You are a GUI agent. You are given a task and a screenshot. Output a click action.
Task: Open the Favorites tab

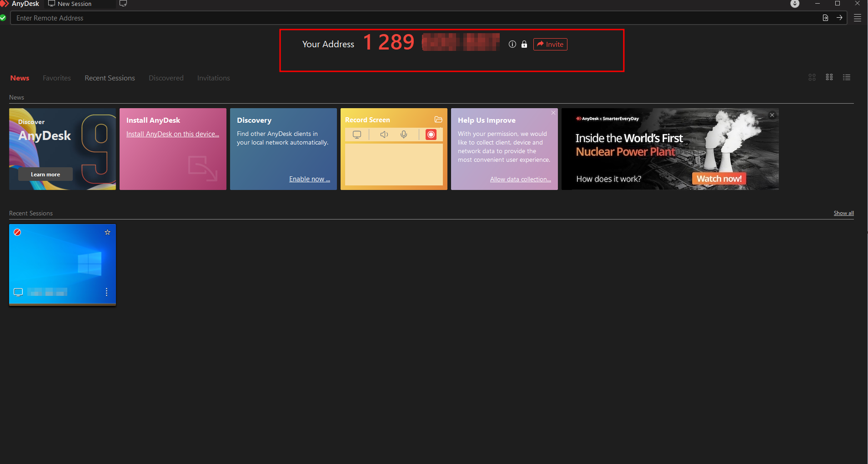click(57, 78)
